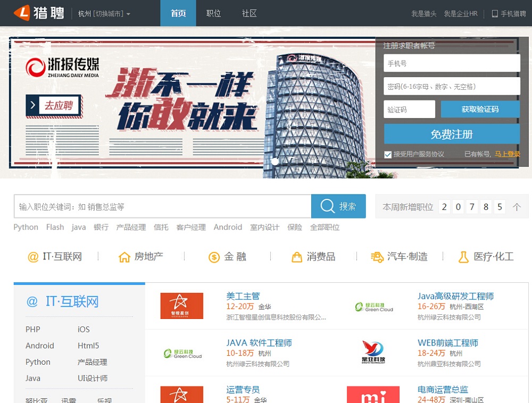Open the 全部职位 link
The height and width of the screenshot is (403, 532).
[x=325, y=227]
